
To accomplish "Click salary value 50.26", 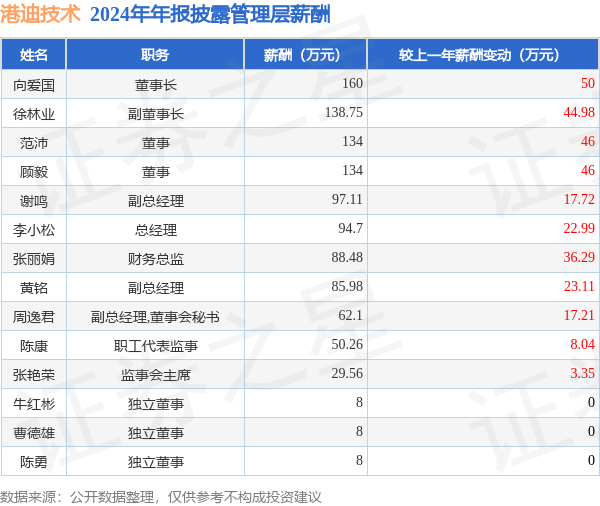I will 347,344.
